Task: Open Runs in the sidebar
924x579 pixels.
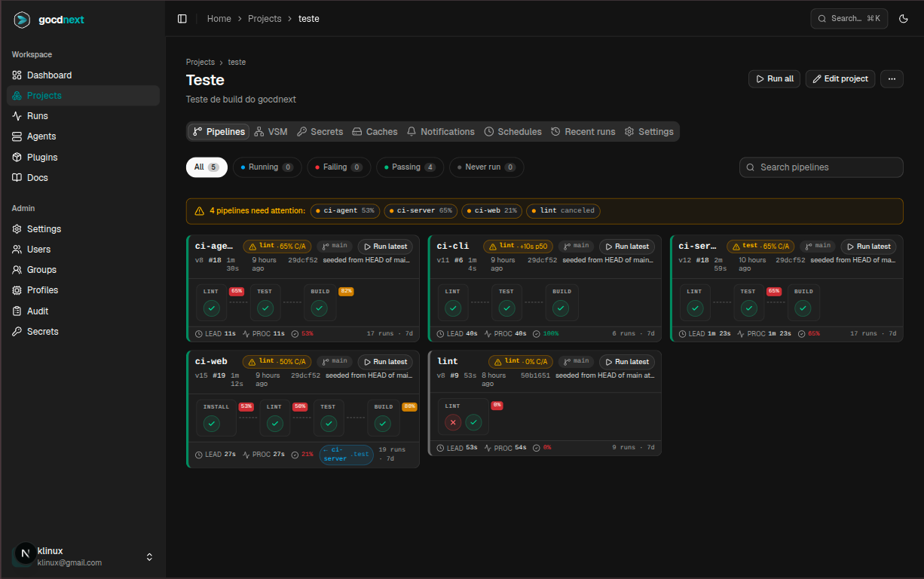Action: tap(83, 116)
